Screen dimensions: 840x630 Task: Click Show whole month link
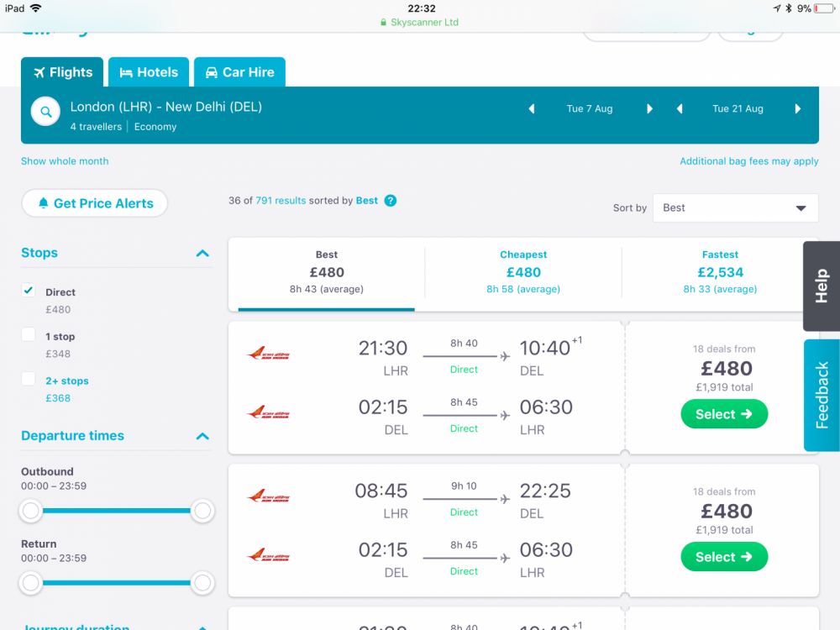pos(65,161)
